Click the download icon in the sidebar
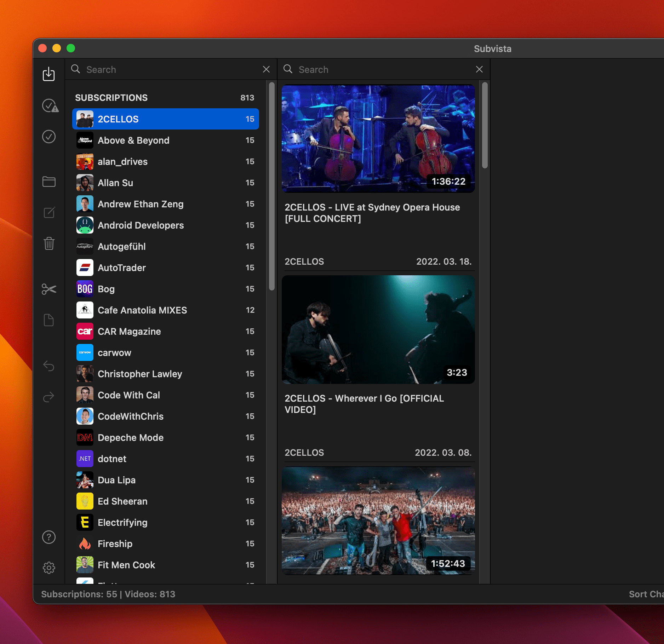This screenshot has height=644, width=664. tap(49, 74)
